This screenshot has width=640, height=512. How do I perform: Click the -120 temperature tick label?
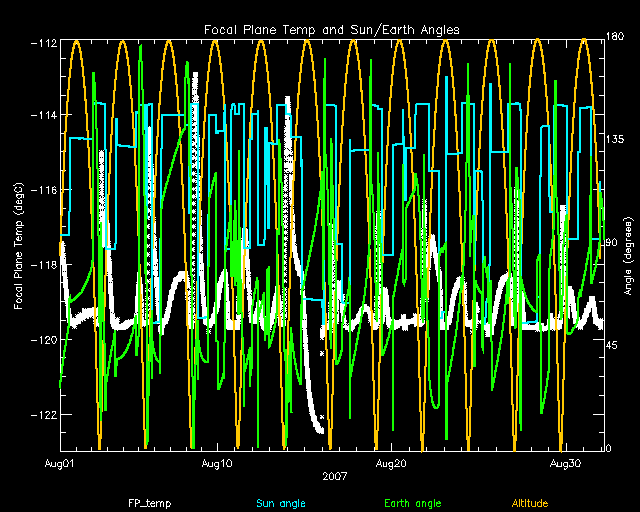coord(43,340)
